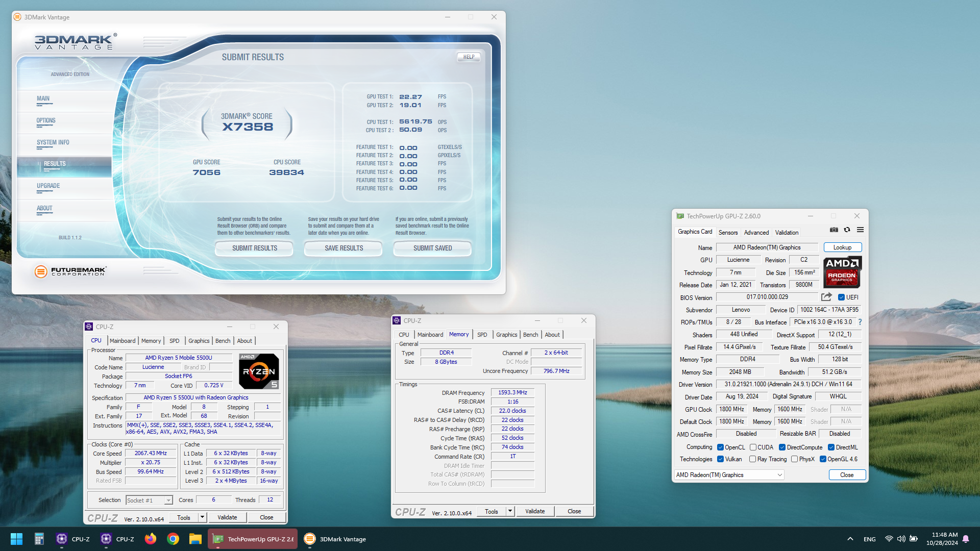The height and width of the screenshot is (551, 980).
Task: Click the SUBMIT RESULTS button
Action: click(x=254, y=248)
